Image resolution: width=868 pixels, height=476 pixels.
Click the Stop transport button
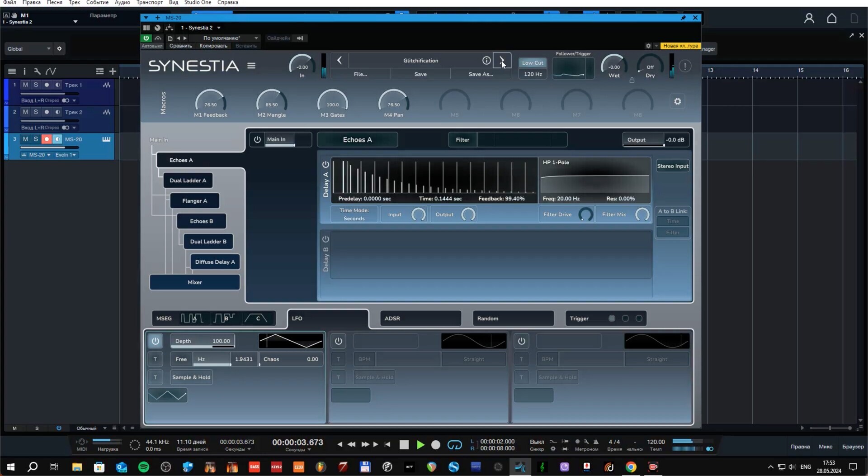pyautogui.click(x=404, y=445)
